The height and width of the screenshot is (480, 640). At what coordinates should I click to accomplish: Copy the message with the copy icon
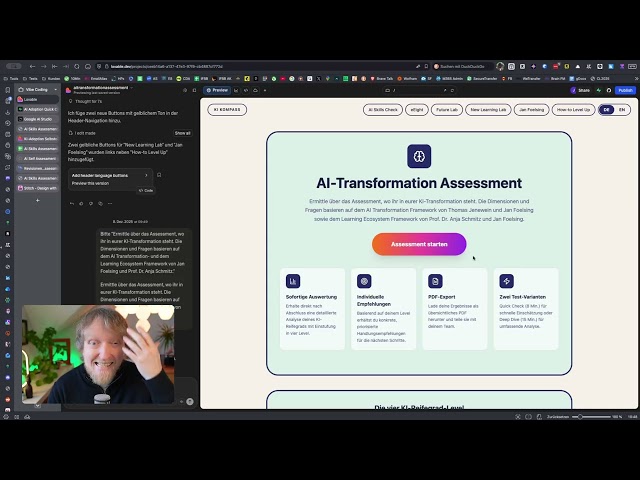(x=100, y=203)
